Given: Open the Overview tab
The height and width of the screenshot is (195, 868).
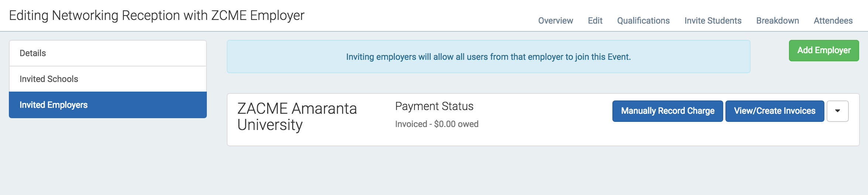Looking at the screenshot, I should (x=556, y=21).
